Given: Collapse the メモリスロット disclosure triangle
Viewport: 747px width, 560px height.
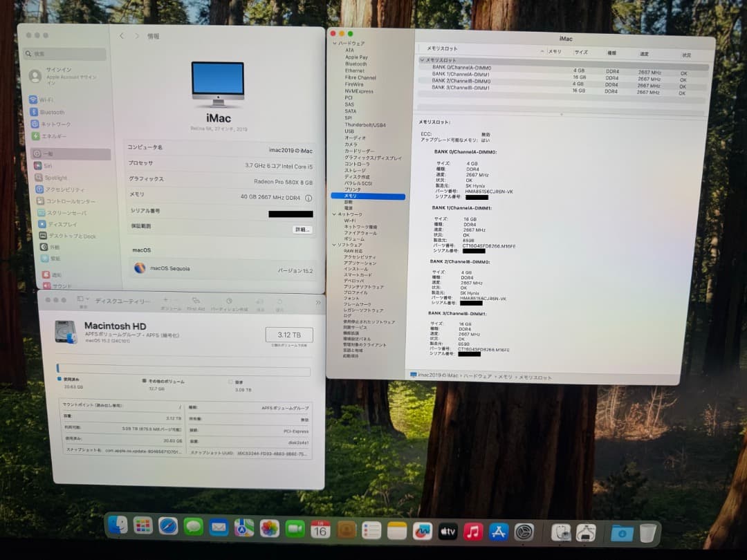Looking at the screenshot, I should click(423, 60).
